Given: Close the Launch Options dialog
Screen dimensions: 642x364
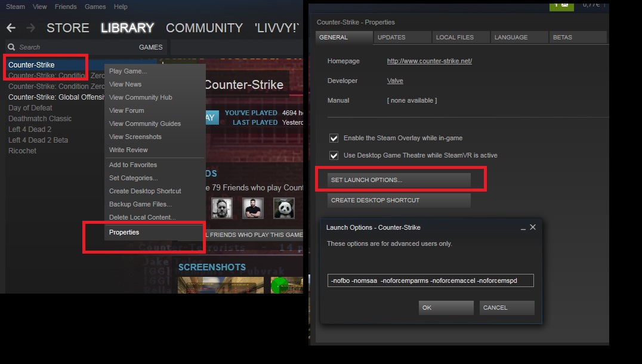Looking at the screenshot, I should [533, 227].
